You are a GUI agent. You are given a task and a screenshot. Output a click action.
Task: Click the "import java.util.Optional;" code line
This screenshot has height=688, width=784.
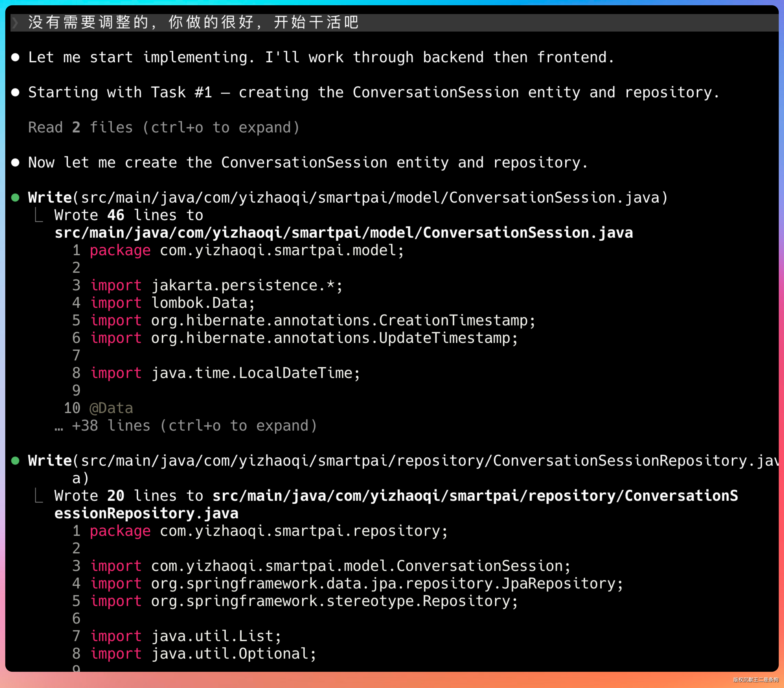coord(203,654)
